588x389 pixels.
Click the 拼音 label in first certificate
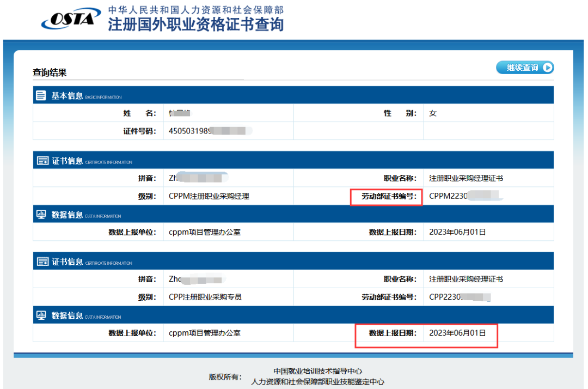tap(147, 178)
